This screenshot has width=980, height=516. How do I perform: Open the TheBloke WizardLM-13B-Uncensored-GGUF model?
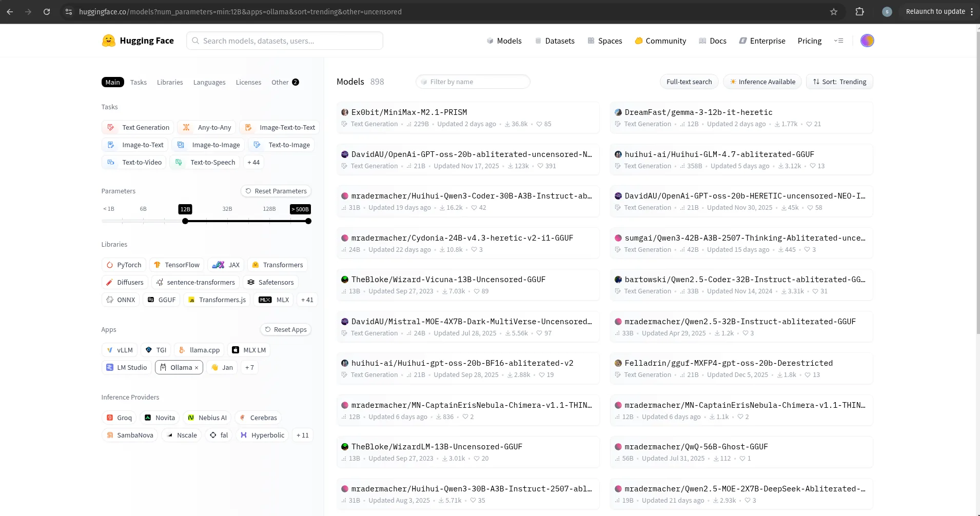pos(437,446)
